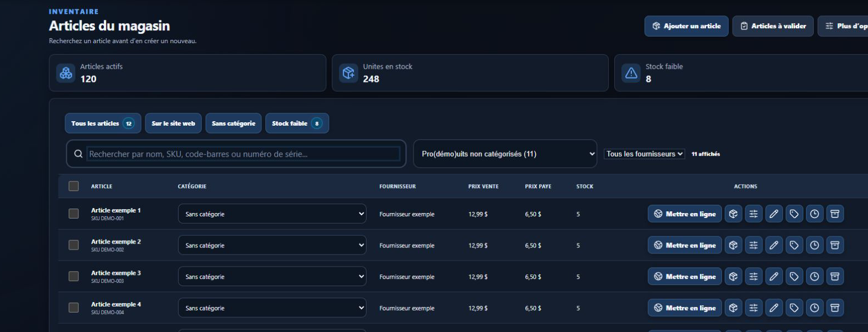868x332 pixels.
Task: Open sliders adjustment icon for Article exemple 2
Action: 754,245
